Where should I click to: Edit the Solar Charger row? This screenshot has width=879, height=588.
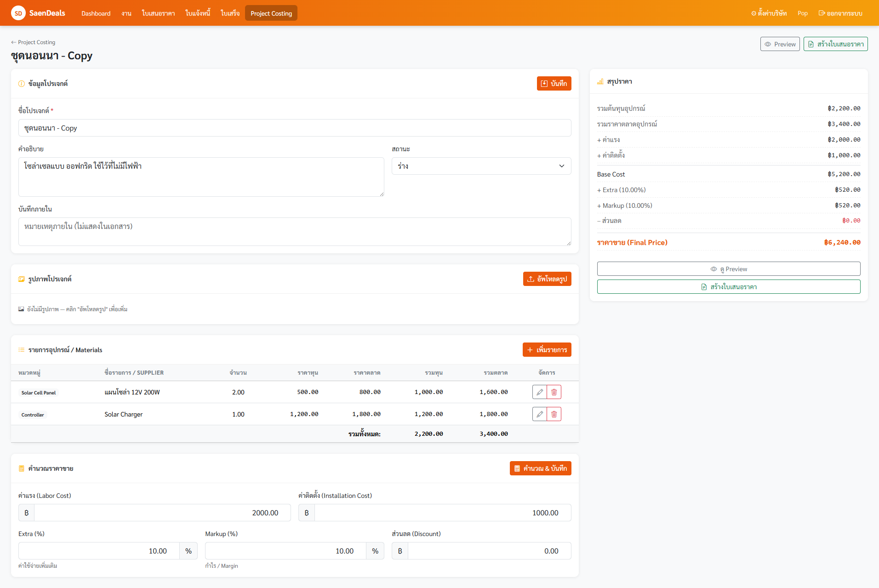540,414
